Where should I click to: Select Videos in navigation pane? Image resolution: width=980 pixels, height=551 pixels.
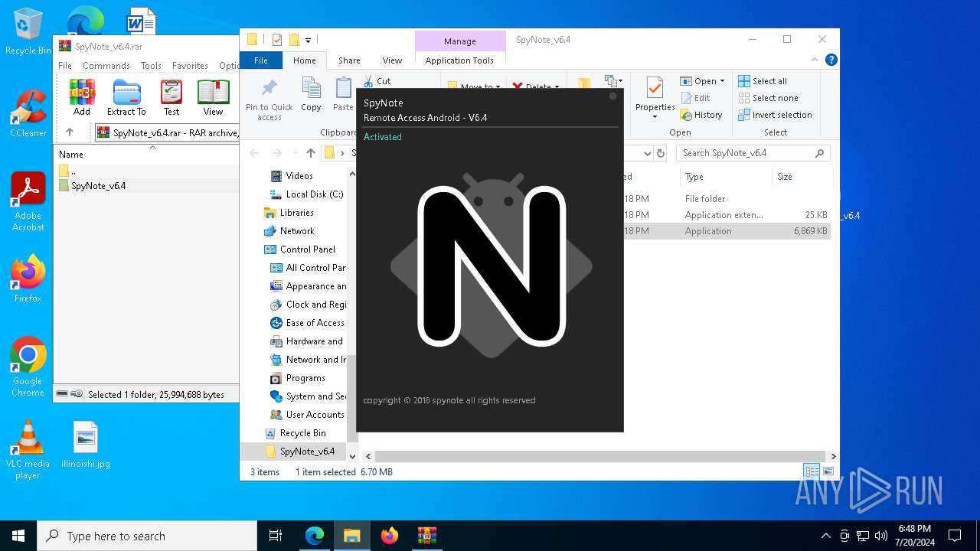click(299, 176)
